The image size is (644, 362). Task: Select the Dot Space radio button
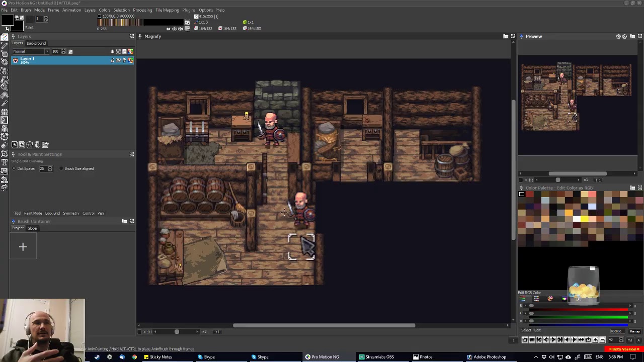14,168
